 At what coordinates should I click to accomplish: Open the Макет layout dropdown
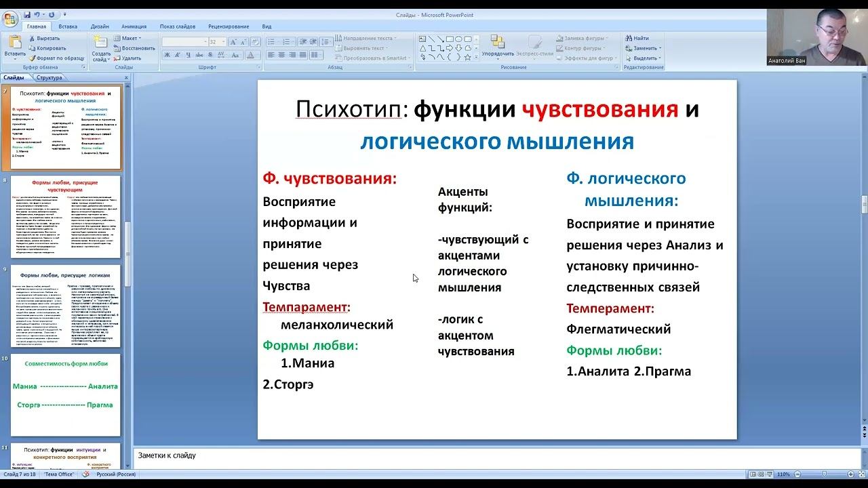pos(127,39)
